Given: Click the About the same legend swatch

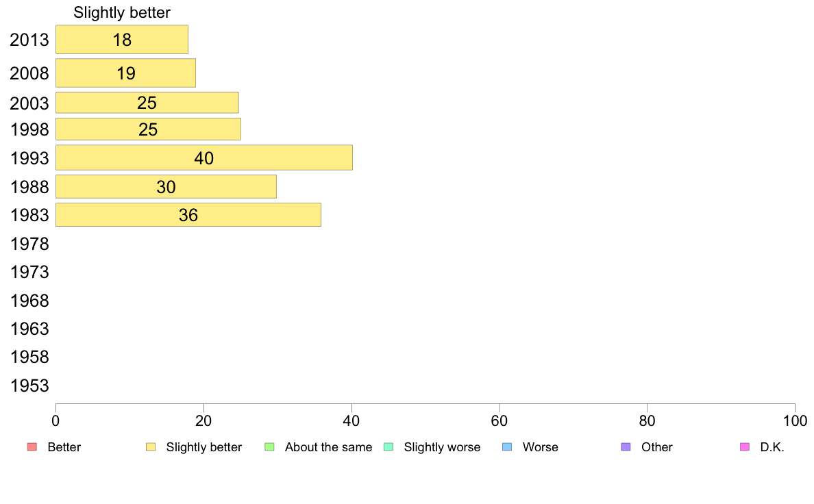Looking at the screenshot, I should tap(269, 447).
